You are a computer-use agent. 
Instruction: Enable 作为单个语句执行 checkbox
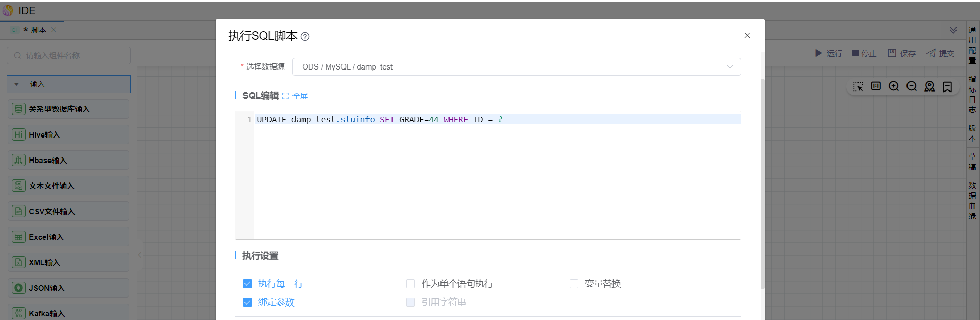[410, 284]
